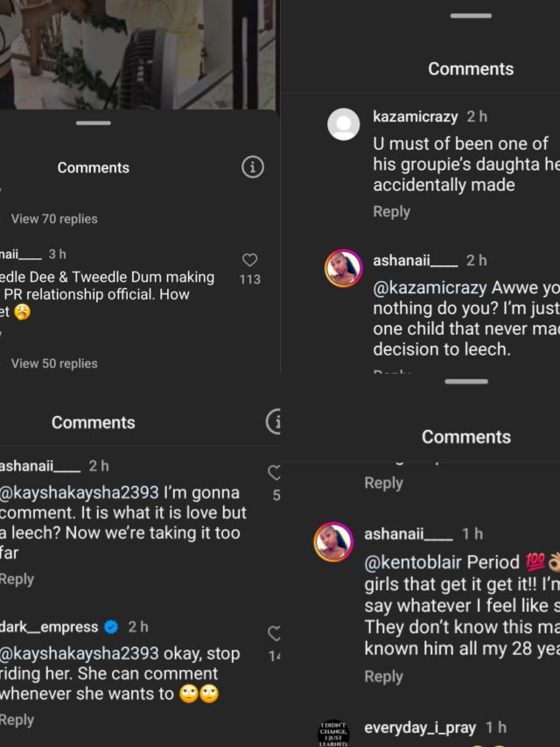Like the Tweedle Dee comment with 113 likes

pyautogui.click(x=249, y=260)
